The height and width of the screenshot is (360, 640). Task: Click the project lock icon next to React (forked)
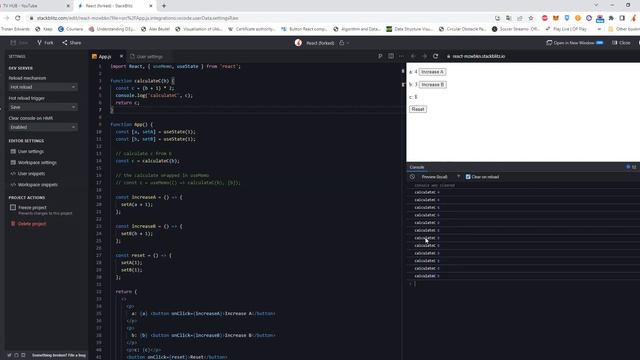[342, 43]
